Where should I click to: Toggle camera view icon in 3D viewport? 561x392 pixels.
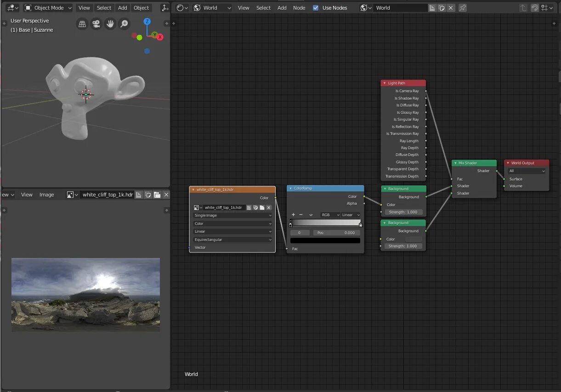(x=96, y=24)
